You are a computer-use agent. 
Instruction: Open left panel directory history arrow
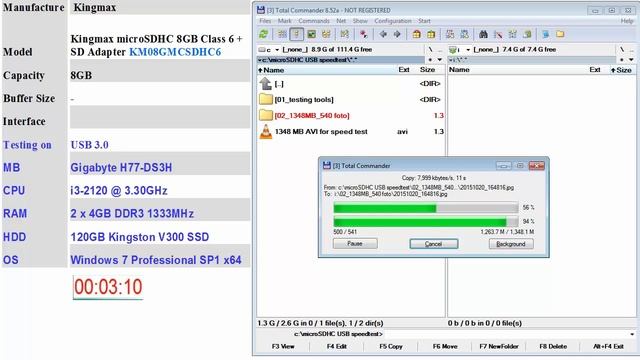pyautogui.click(x=440, y=60)
